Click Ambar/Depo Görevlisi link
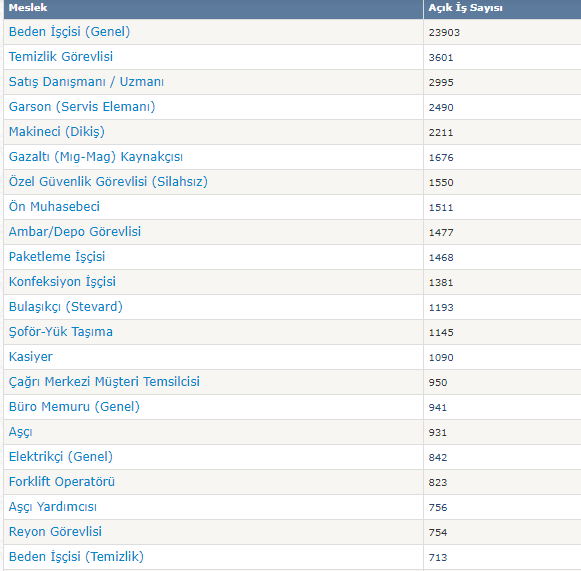Image resolution: width=581 pixels, height=571 pixels. (75, 232)
